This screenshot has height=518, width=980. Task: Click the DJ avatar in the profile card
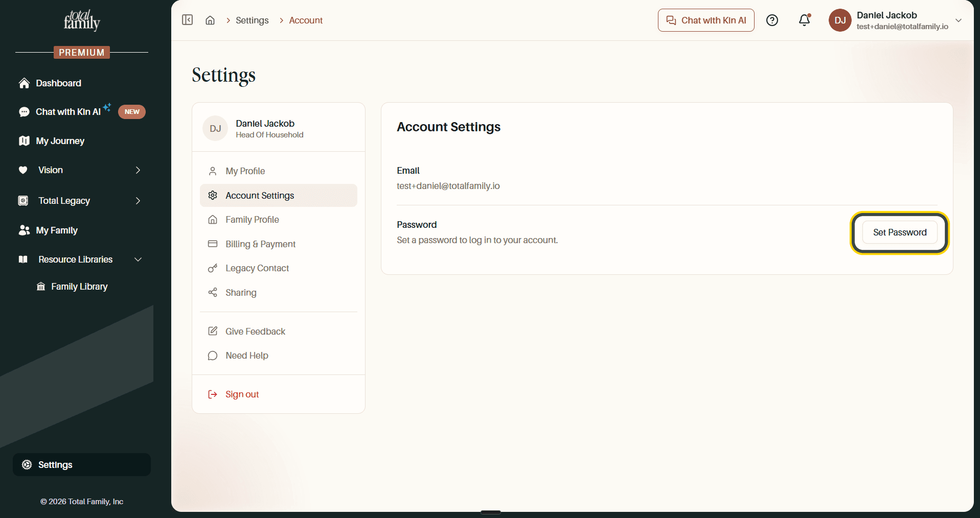coord(215,128)
